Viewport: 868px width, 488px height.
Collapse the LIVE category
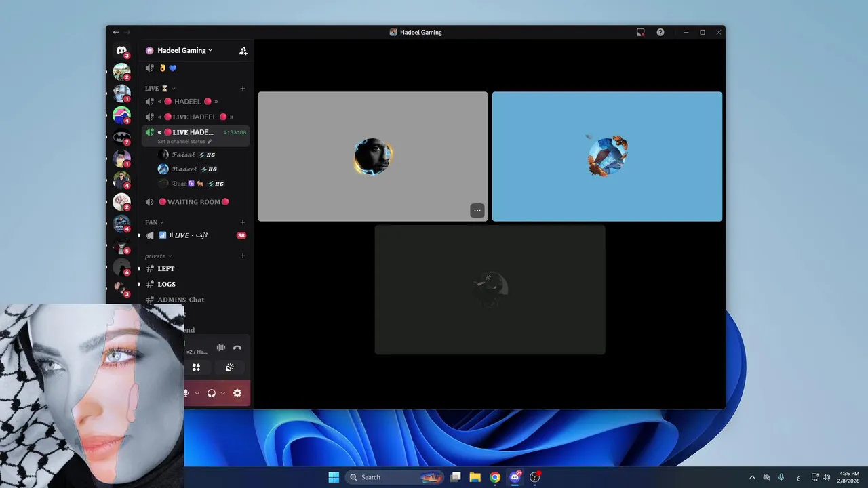160,89
